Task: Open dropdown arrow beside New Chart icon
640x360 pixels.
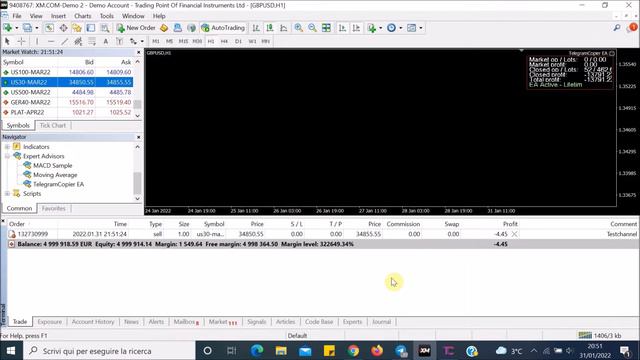Action: point(17,28)
